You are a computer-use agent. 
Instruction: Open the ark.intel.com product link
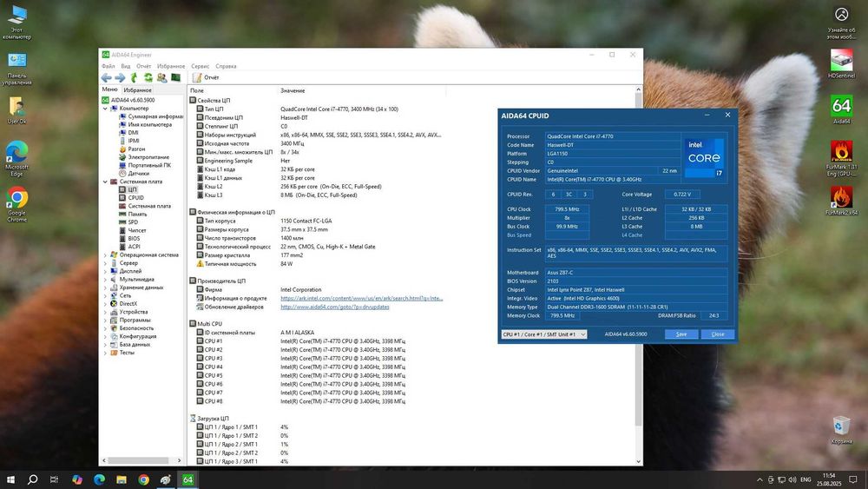coord(361,298)
